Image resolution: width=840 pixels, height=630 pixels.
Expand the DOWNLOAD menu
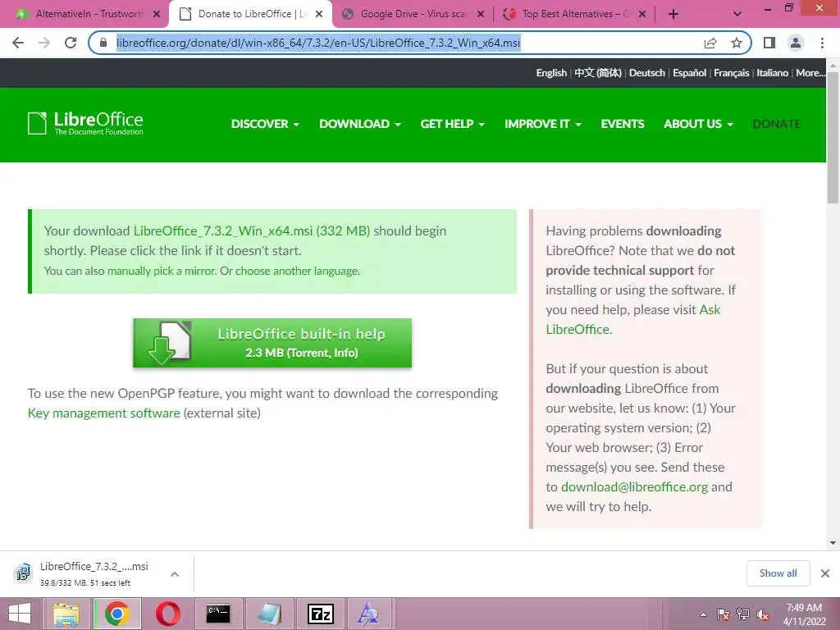360,124
